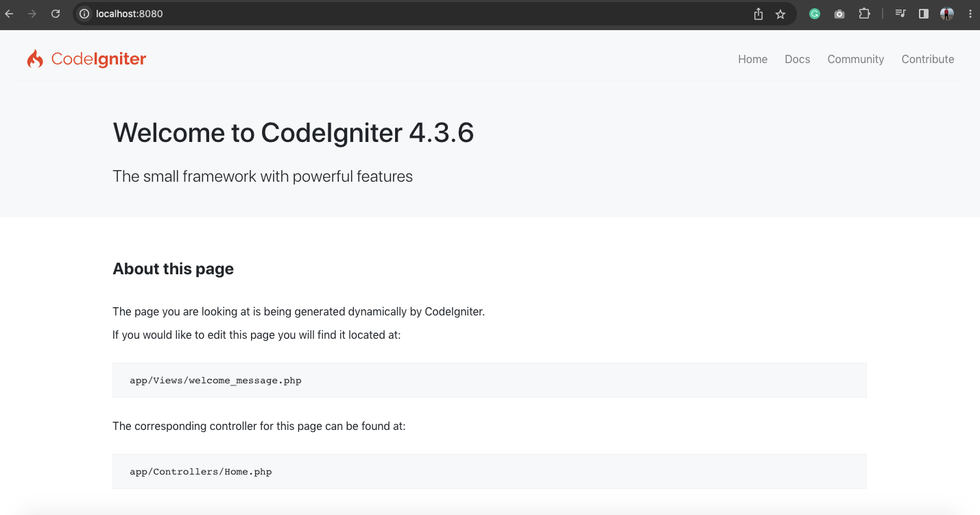Open the Docs nav link
This screenshot has width=980, height=515.
point(798,59)
